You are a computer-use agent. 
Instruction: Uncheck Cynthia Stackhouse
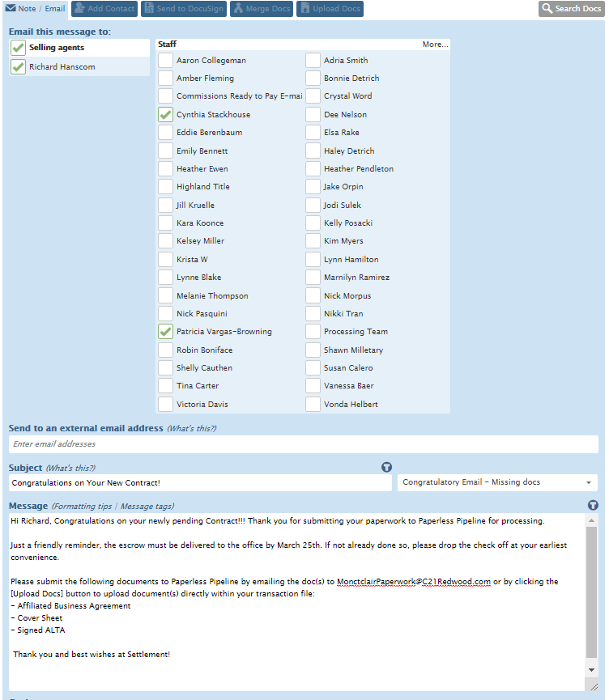165,115
